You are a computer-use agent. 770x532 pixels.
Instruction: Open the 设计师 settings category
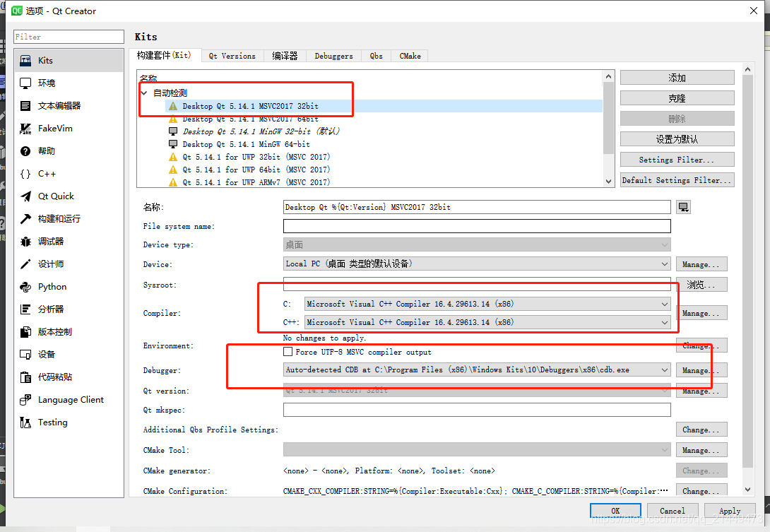coord(69,264)
